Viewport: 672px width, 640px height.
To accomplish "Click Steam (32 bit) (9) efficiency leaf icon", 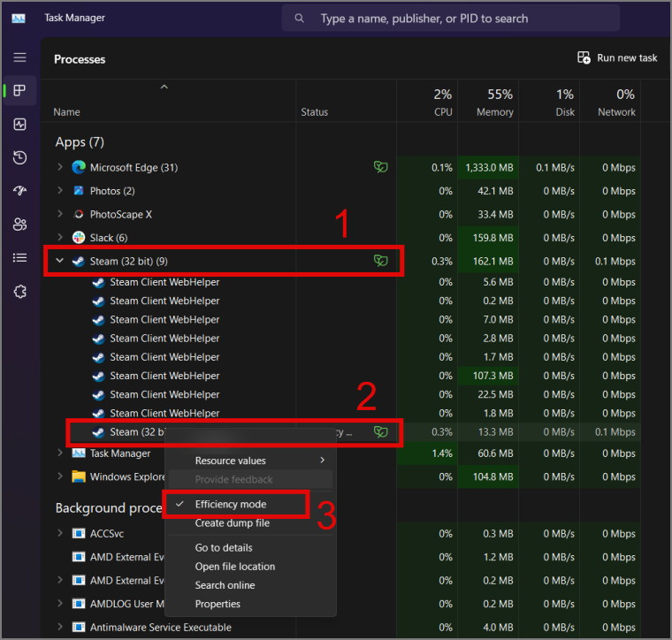I will click(380, 261).
